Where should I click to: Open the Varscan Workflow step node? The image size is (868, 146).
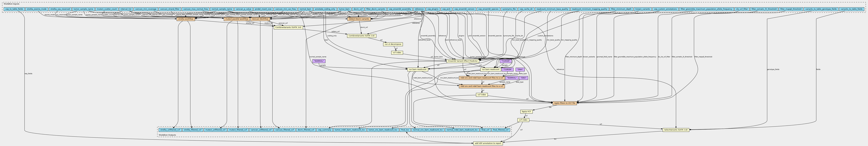[x=260, y=19]
